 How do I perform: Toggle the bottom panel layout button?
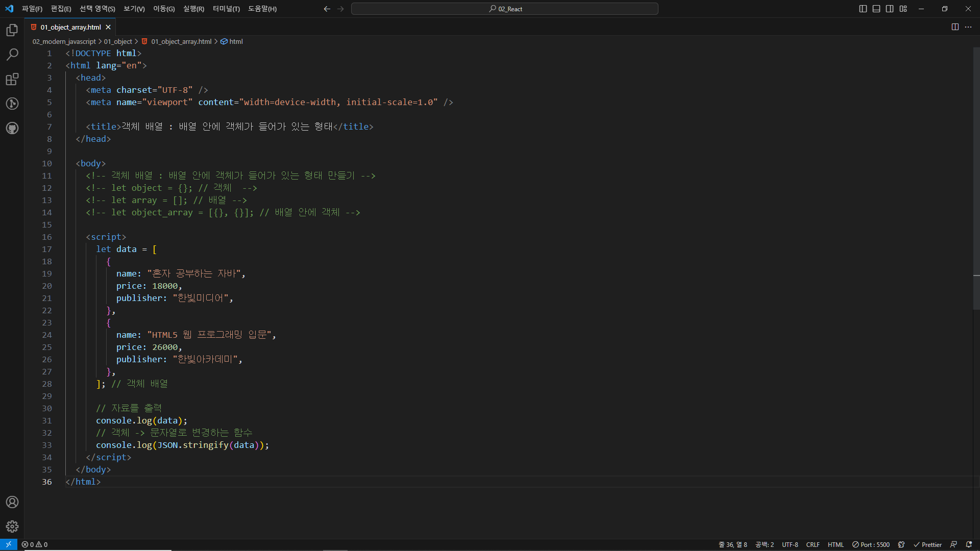(x=876, y=9)
